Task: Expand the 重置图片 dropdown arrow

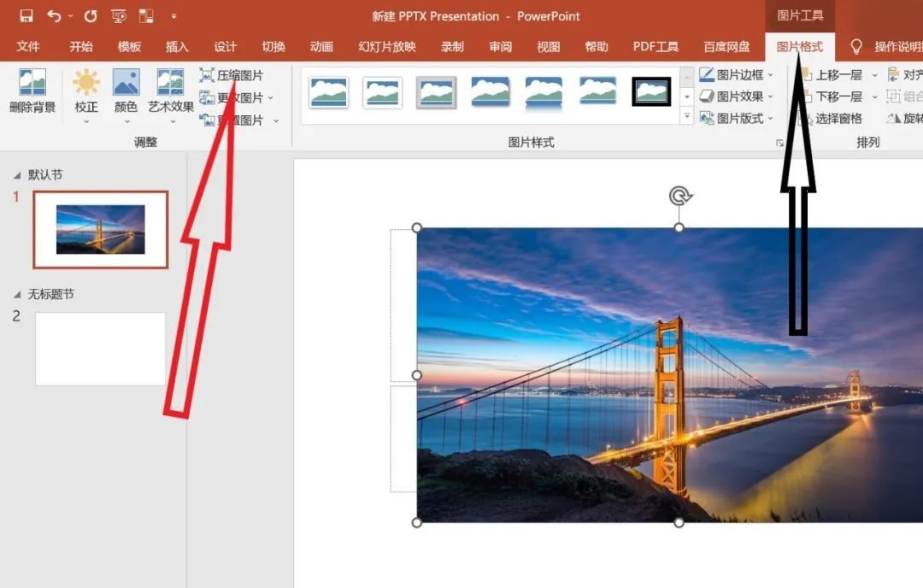Action: click(x=275, y=120)
